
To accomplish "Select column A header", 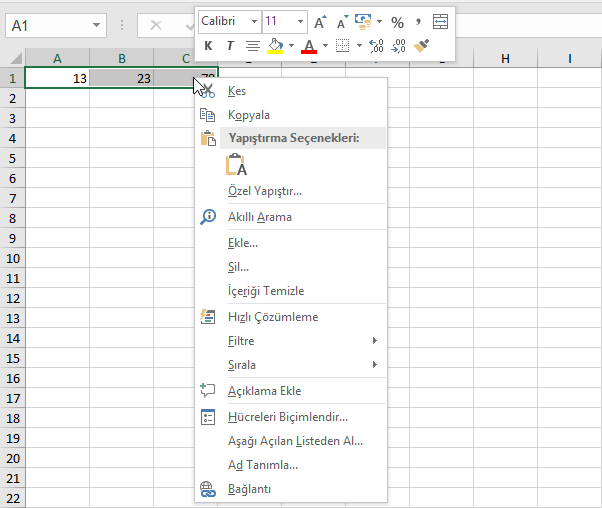I will [57, 58].
